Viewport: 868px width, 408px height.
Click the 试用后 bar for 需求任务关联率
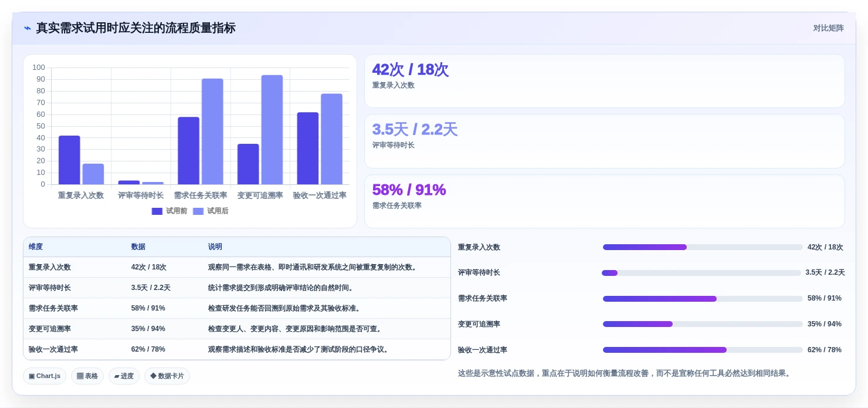point(212,131)
